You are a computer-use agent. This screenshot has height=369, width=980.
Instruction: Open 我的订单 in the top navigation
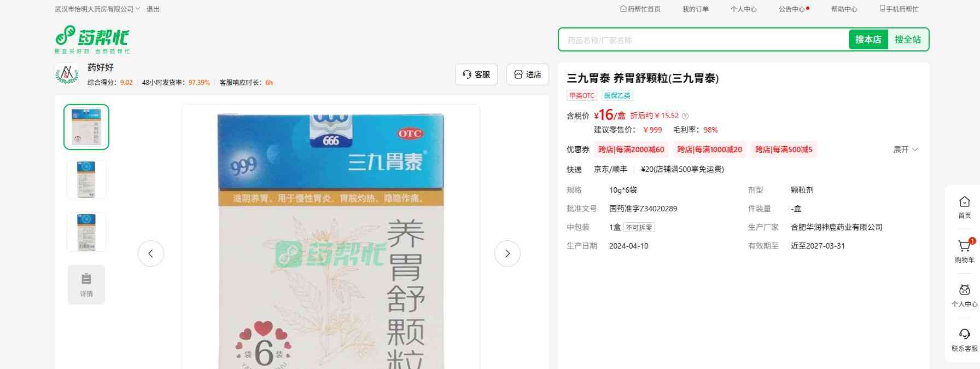(x=695, y=9)
